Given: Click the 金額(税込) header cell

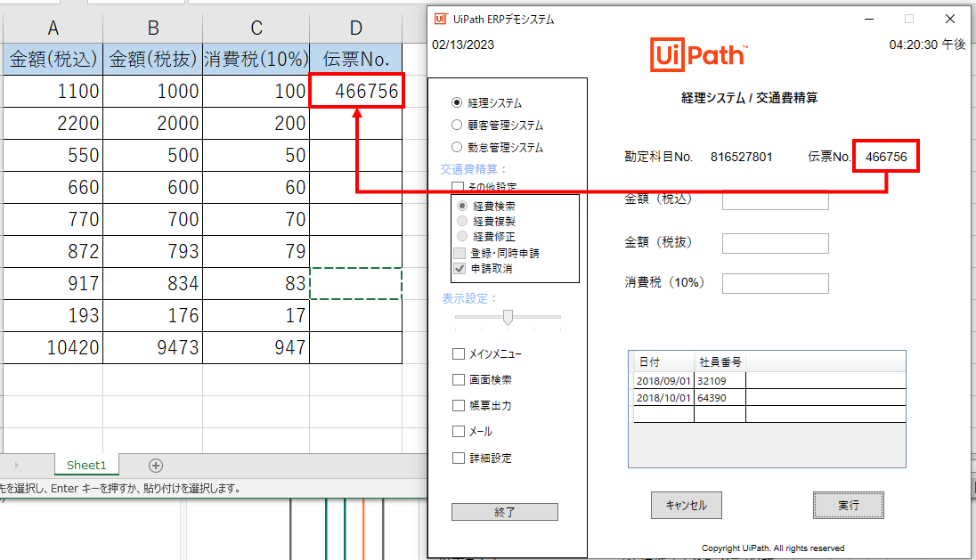Looking at the screenshot, I should (x=53, y=59).
